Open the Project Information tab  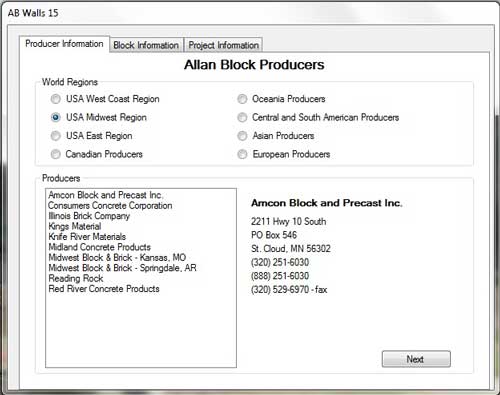(224, 45)
